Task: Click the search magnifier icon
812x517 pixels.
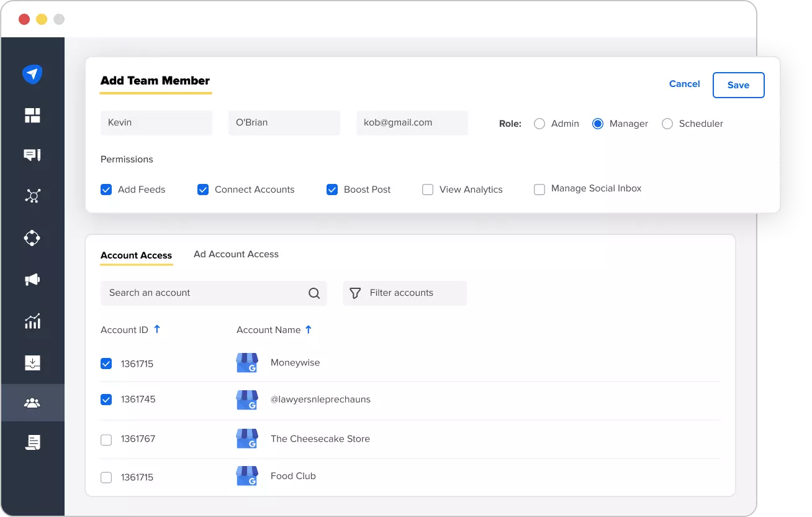Action: tap(314, 293)
